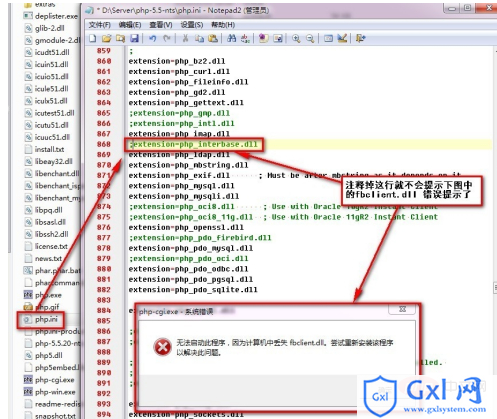This screenshot has height=419, width=497.
Task: Toggle word wrap toolbar icon
Action: (x=264, y=39)
